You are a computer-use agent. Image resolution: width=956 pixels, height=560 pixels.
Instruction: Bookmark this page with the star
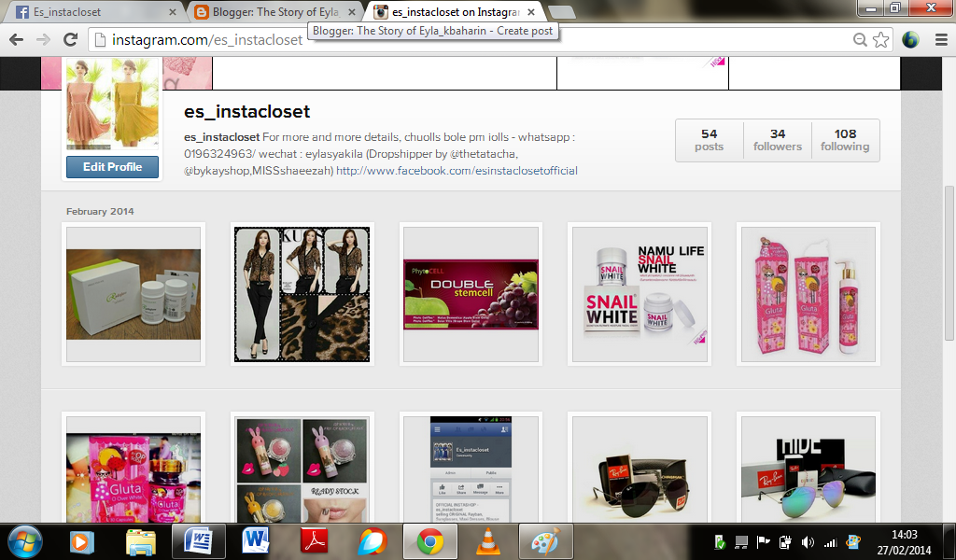880,39
